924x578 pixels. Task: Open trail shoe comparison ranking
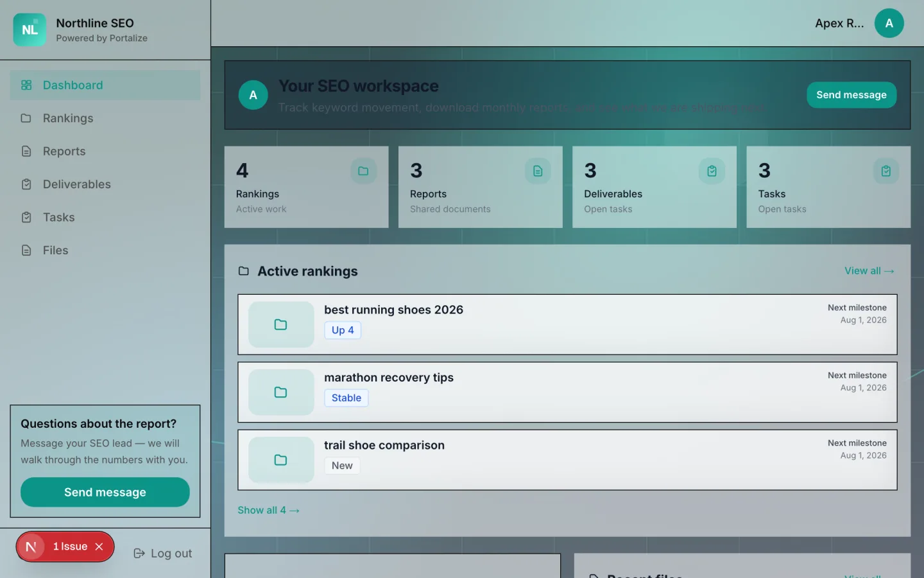[x=567, y=460]
